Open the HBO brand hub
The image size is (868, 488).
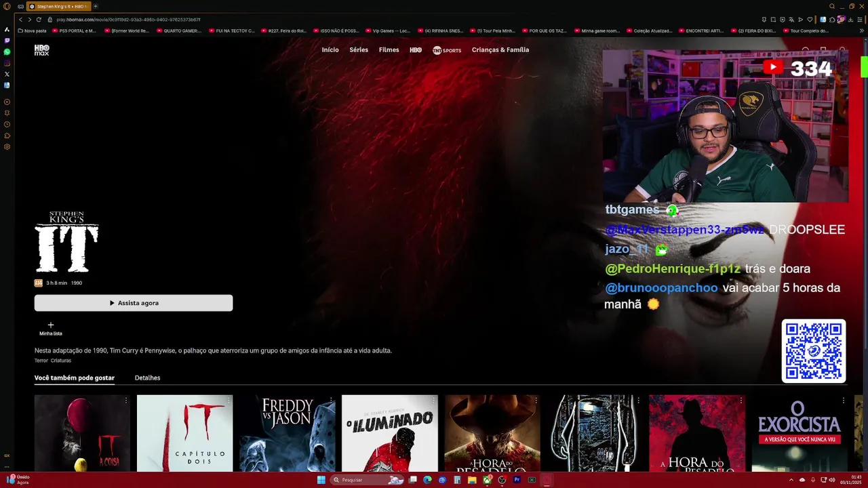(416, 50)
